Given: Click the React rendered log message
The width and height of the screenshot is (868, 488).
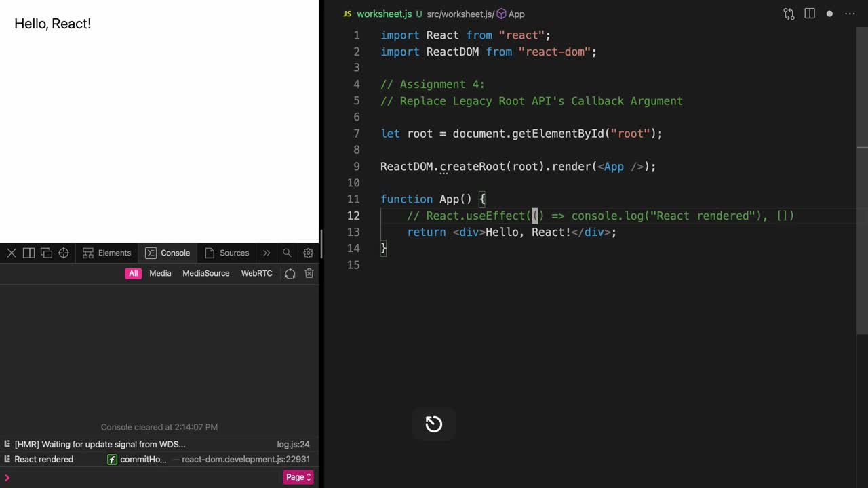Looking at the screenshot, I should [44, 460].
